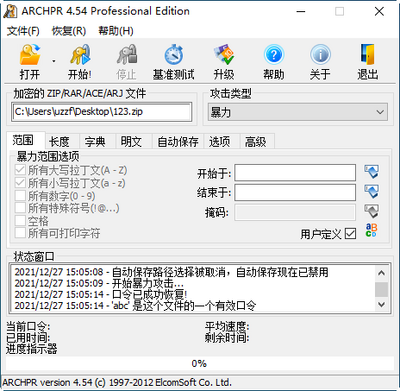Click the 掩码 input field

tap(295, 212)
